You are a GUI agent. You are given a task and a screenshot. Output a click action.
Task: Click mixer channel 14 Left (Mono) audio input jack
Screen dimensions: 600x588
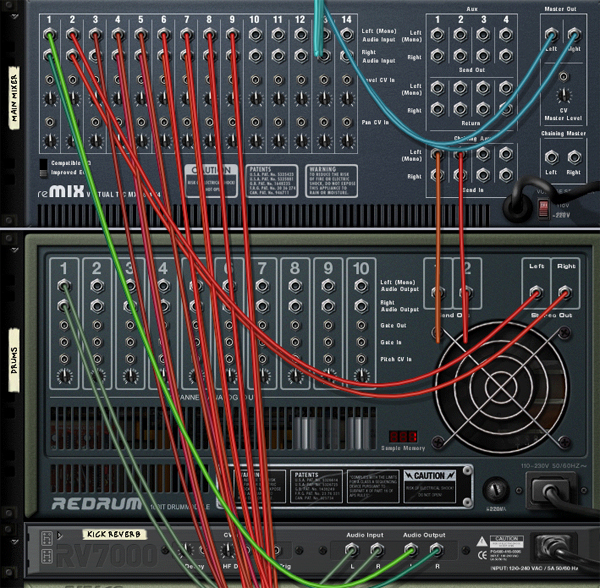tap(347, 35)
